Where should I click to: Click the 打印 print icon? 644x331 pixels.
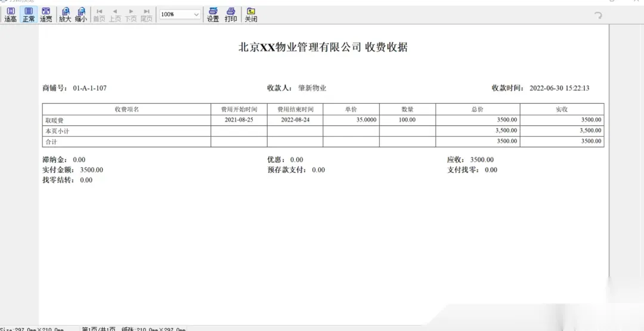click(231, 14)
